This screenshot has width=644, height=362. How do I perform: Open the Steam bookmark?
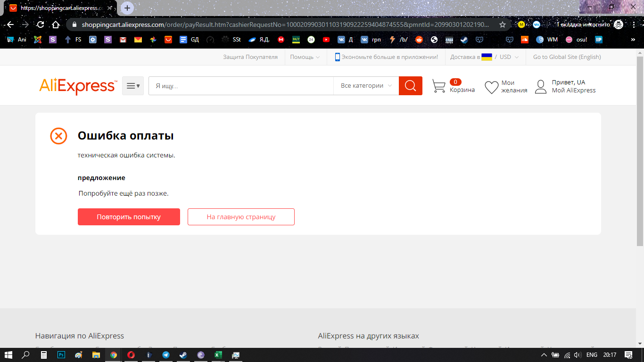[464, 40]
